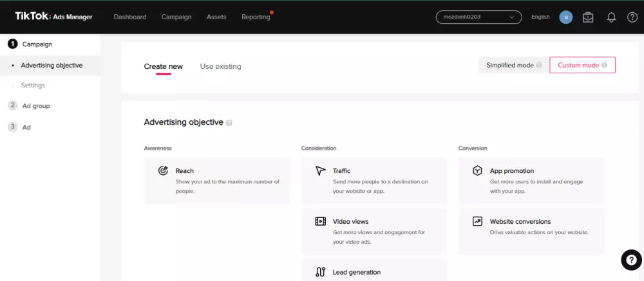Open the notifications bell
The image size is (644, 281).
click(611, 17)
